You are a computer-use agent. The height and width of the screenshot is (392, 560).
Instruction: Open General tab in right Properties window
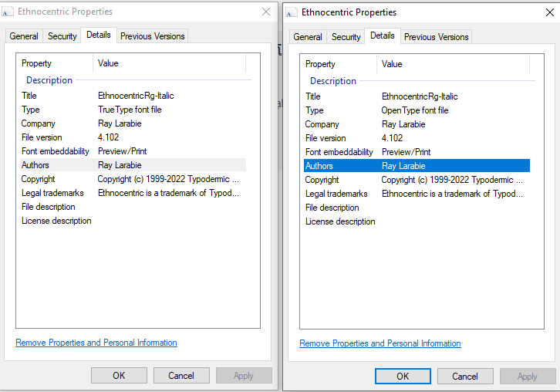coord(308,37)
